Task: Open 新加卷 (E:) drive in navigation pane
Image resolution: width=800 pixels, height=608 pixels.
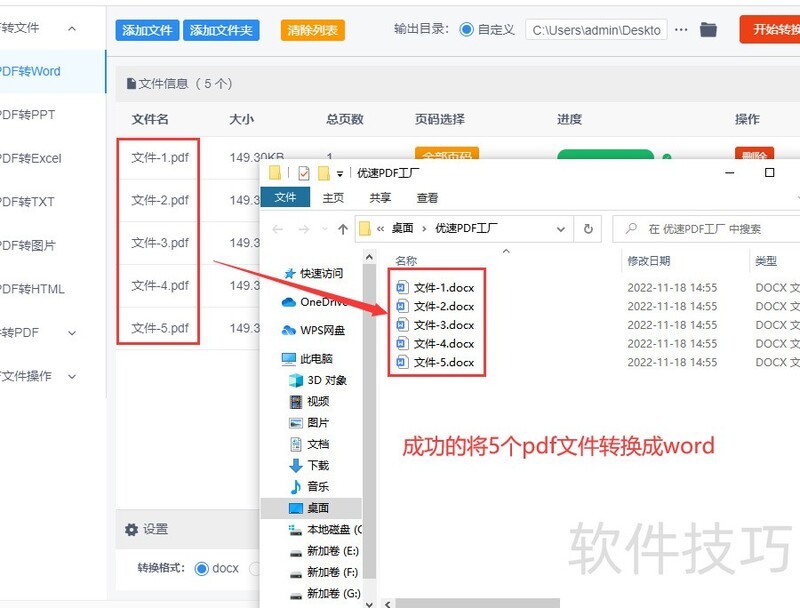Action: pos(324,551)
